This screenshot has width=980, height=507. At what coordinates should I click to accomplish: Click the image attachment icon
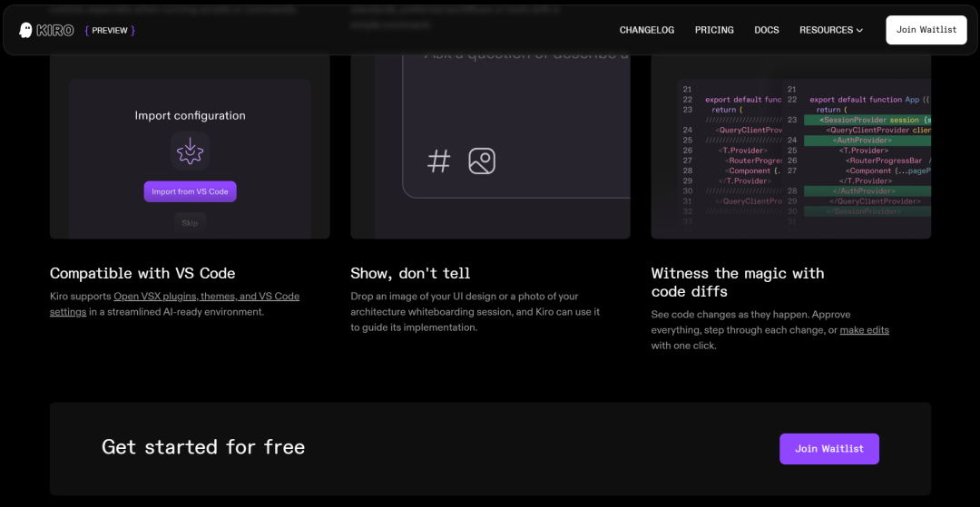[482, 161]
